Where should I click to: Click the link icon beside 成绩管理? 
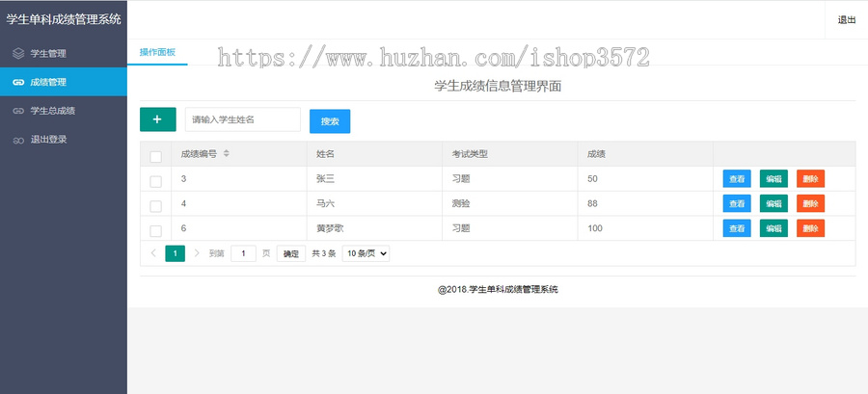[x=18, y=82]
